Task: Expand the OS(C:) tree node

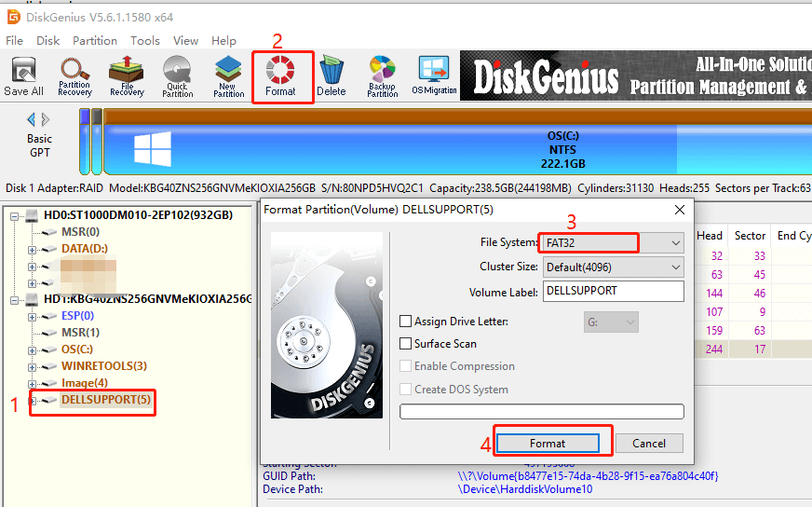Action: click(x=32, y=350)
